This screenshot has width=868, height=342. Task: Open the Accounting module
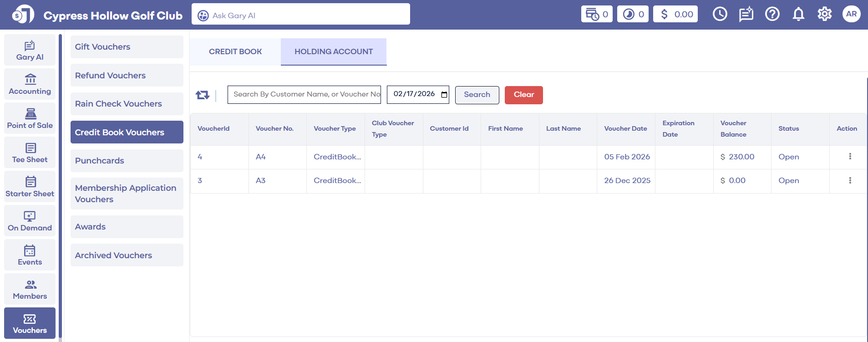point(30,84)
